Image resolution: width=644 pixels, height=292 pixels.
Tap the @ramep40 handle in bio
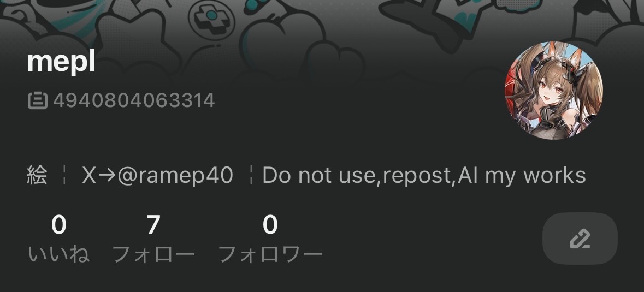[x=175, y=176]
